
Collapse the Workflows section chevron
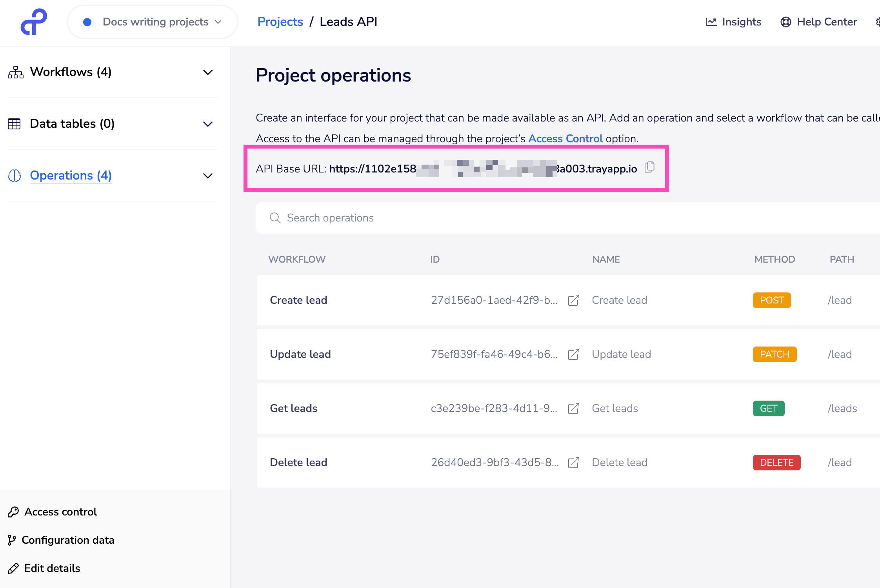[208, 72]
